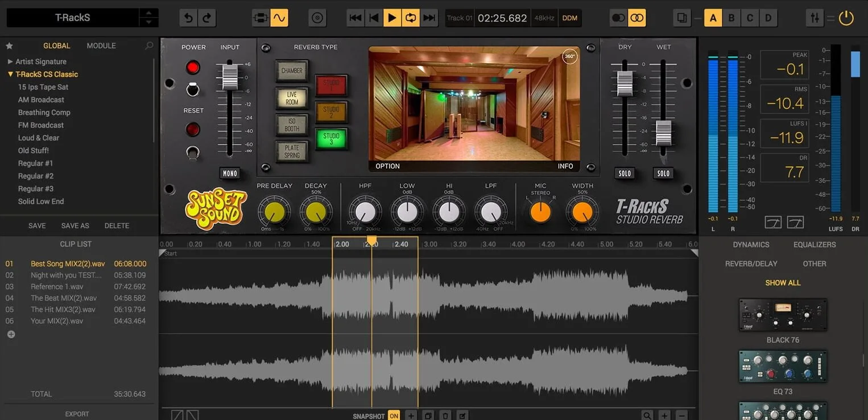
Task: Select the single-circle mono link icon
Action: [x=618, y=18]
